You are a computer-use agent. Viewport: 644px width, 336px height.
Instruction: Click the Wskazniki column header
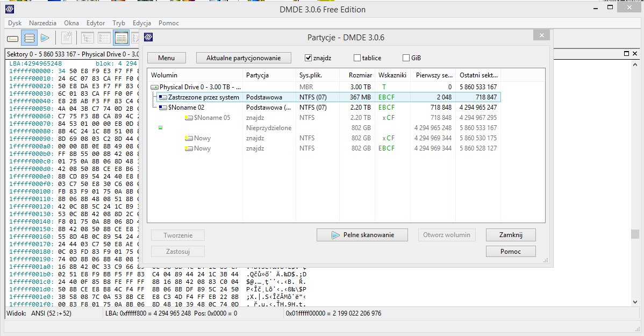click(x=392, y=75)
